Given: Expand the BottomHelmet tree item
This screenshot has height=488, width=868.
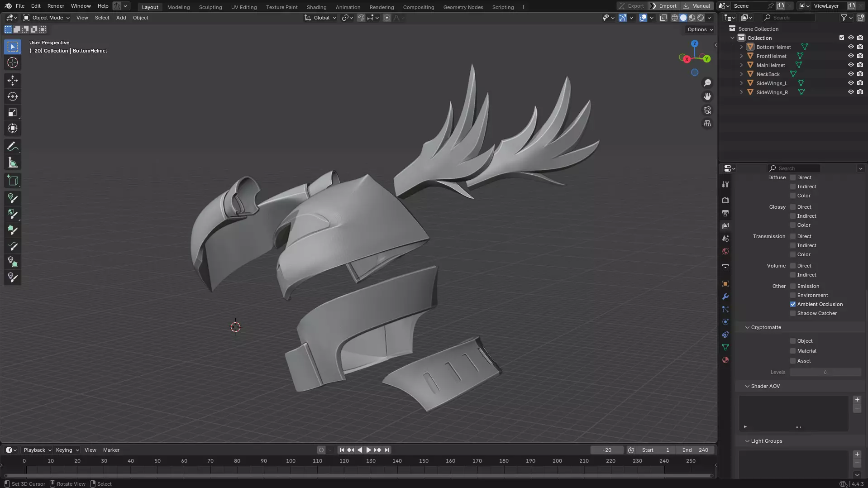Looking at the screenshot, I should (x=741, y=47).
